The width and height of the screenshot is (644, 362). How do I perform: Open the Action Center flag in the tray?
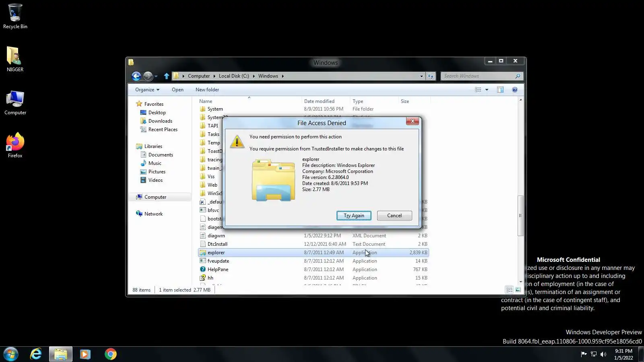coord(584,354)
